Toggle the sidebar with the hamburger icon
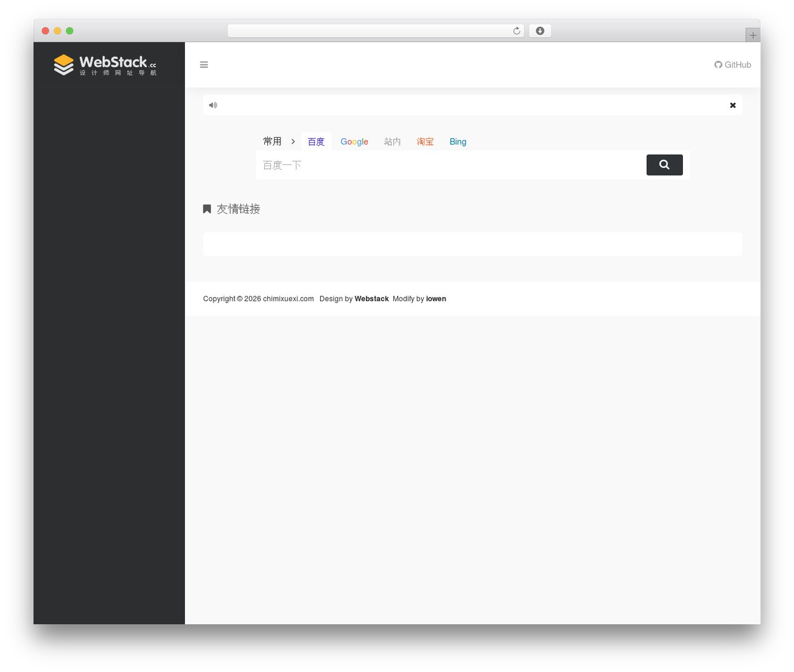This screenshot has width=794, height=672. pyautogui.click(x=204, y=64)
